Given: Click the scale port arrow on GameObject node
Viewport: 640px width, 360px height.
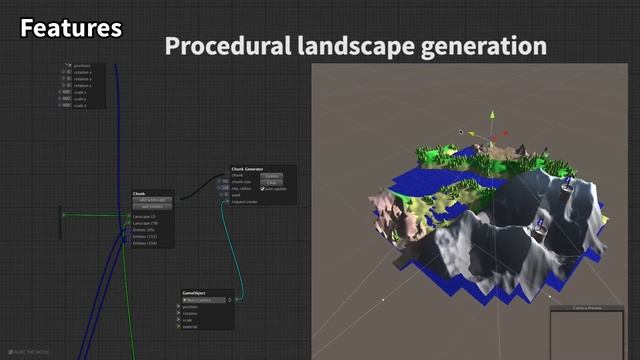Looking at the screenshot, I should point(178,320).
